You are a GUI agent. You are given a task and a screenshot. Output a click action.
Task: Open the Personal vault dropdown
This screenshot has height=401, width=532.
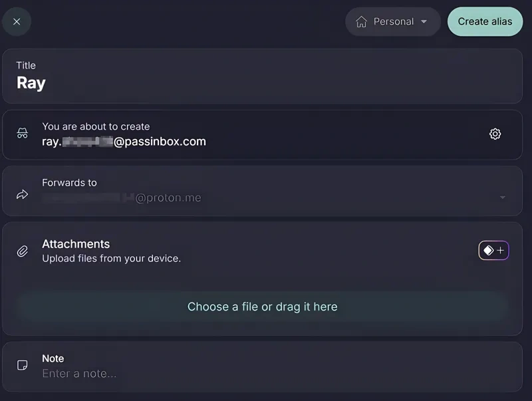click(392, 21)
